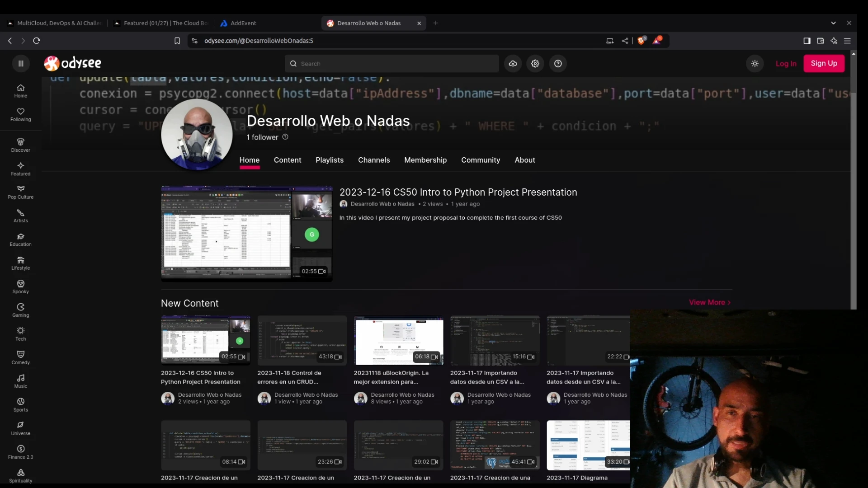Click the Odysee search field
Screen dimensions: 868x488
pyautogui.click(x=392, y=64)
